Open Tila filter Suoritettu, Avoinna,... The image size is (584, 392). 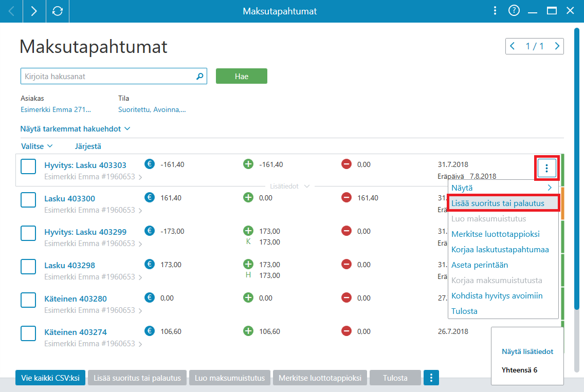coord(152,109)
